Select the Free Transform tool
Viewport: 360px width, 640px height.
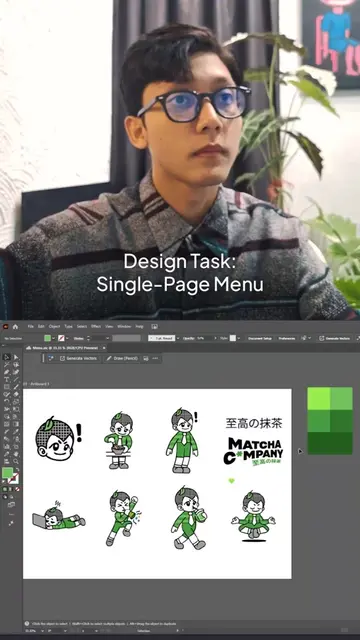click(16, 409)
